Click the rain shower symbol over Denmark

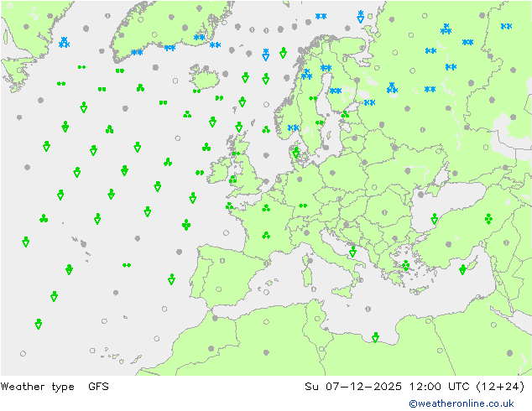(296, 153)
